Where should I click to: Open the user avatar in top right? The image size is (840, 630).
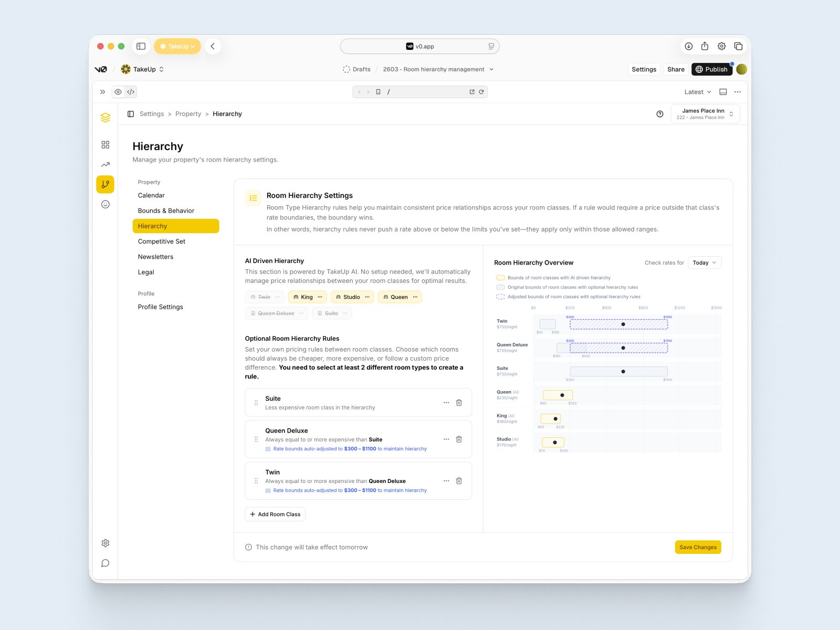(x=741, y=69)
